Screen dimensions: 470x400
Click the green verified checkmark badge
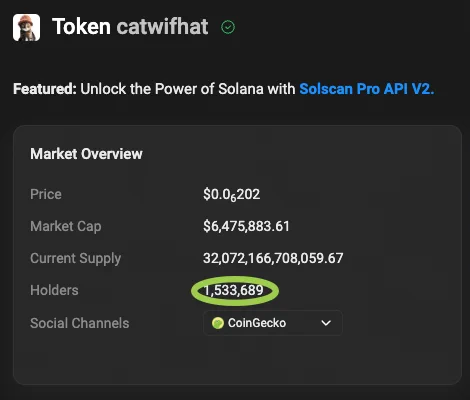tap(228, 27)
